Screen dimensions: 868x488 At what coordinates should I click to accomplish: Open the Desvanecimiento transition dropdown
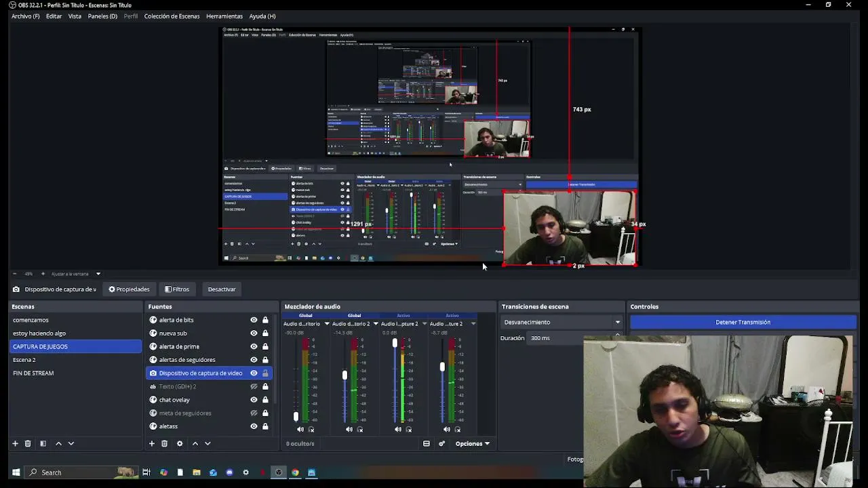(561, 322)
